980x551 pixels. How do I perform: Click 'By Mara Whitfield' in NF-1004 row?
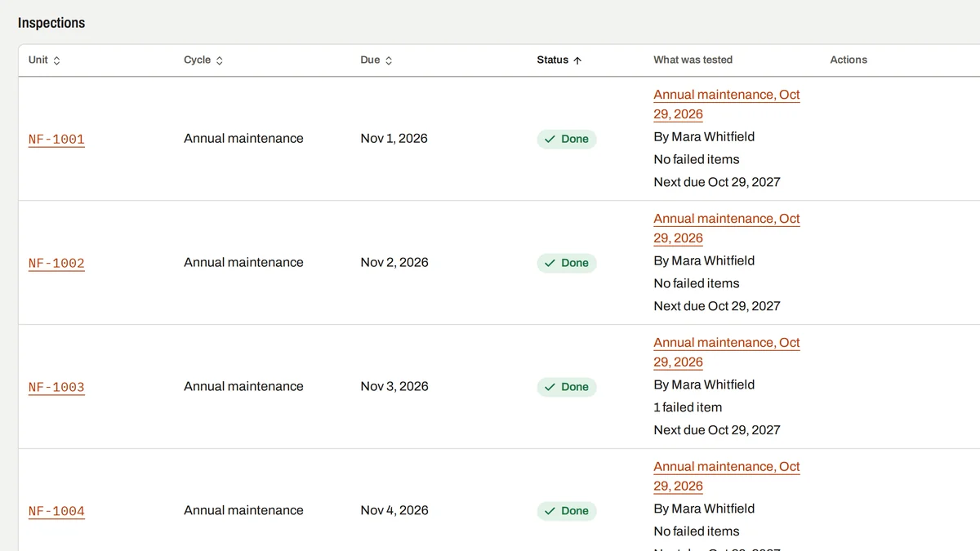pyautogui.click(x=704, y=509)
